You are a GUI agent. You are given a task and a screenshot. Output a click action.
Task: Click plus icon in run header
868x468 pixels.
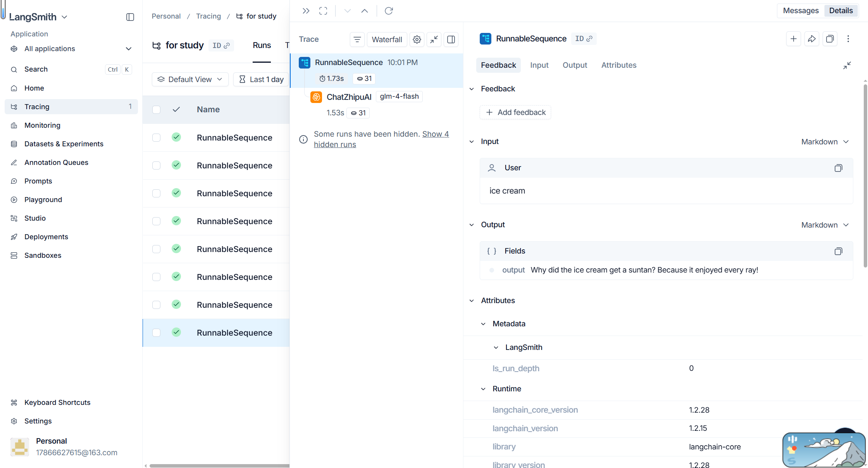point(794,39)
